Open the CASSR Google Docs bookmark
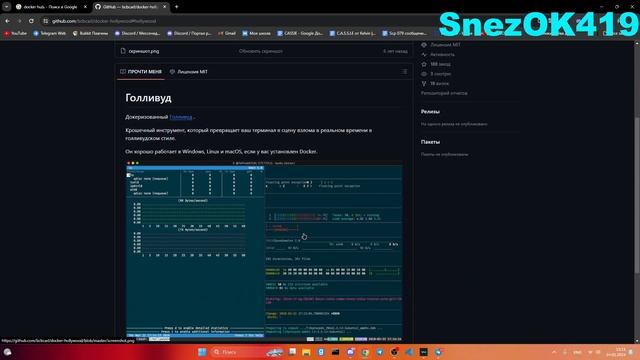640x360 pixels. 300,33
